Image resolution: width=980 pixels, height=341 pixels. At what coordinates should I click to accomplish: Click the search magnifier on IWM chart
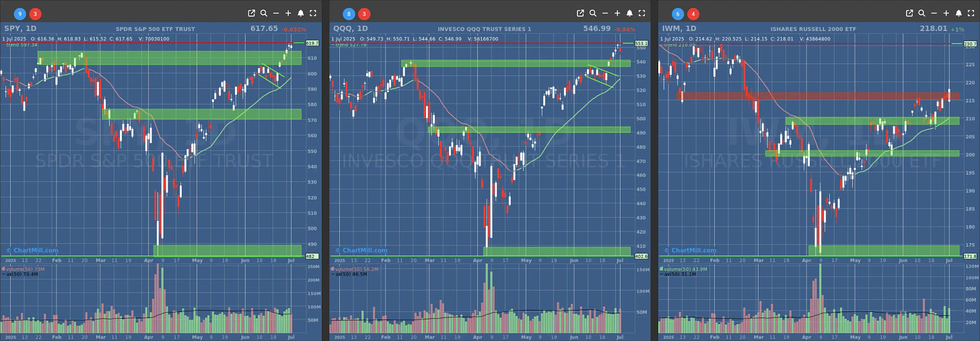(922, 13)
